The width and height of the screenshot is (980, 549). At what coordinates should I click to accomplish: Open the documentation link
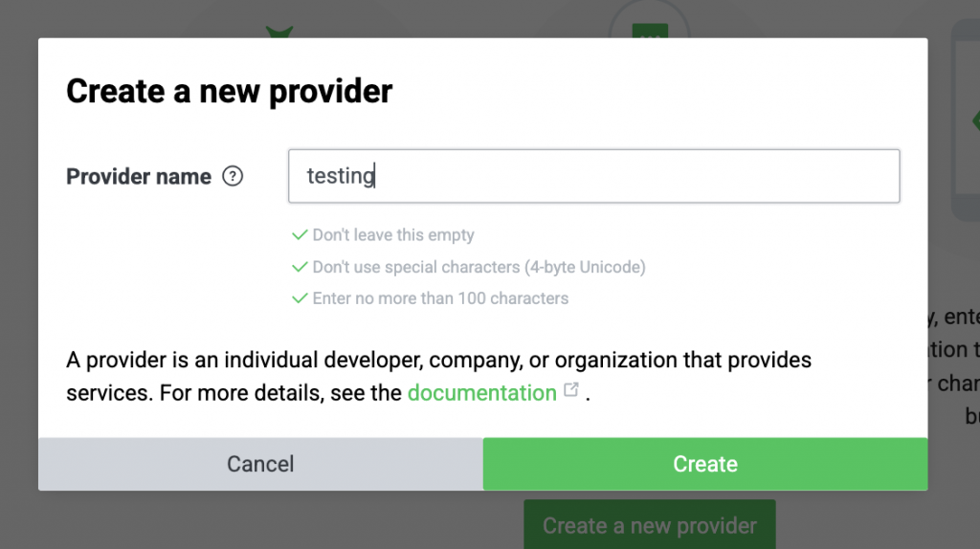point(481,392)
